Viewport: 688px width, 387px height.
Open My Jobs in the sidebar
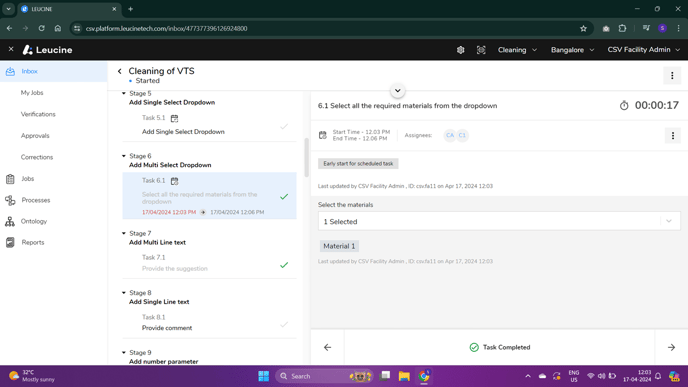pos(32,93)
